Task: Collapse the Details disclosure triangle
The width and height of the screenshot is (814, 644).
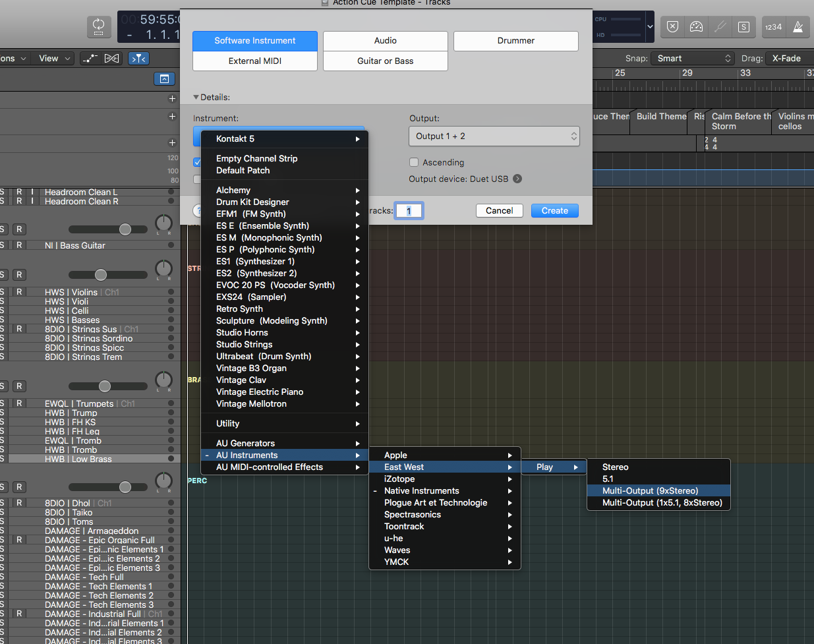Action: [x=196, y=97]
